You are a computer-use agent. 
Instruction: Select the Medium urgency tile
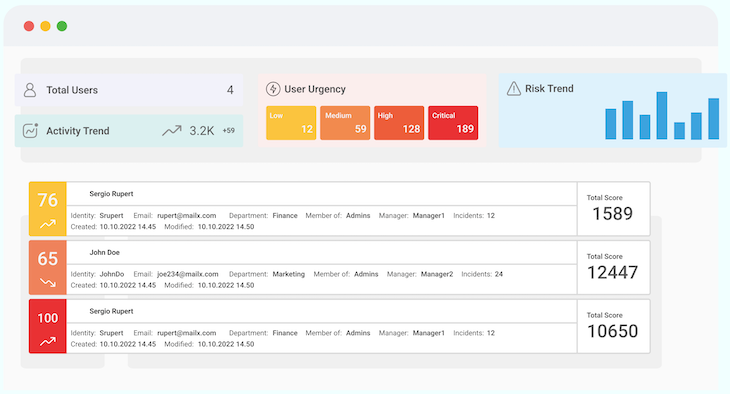345,123
